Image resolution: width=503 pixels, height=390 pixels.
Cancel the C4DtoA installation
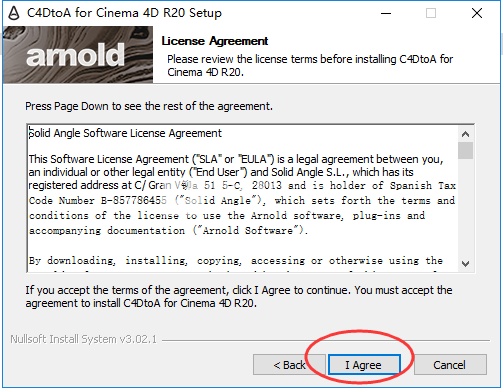click(450, 365)
